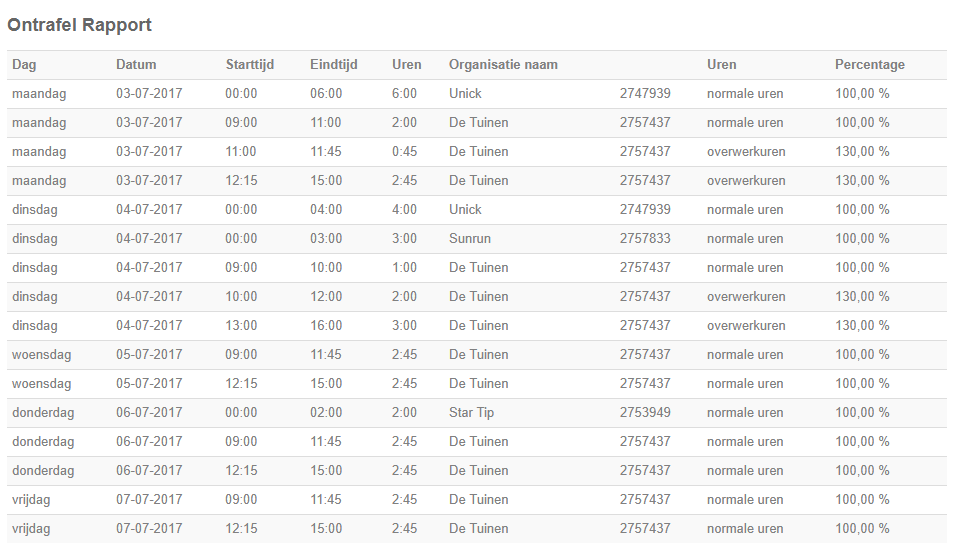Click the 4:00 hours cell
This screenshot has width=953, height=553.
coord(404,210)
